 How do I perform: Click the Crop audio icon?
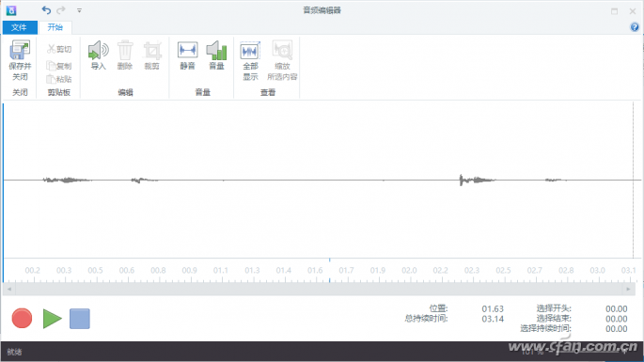click(152, 51)
